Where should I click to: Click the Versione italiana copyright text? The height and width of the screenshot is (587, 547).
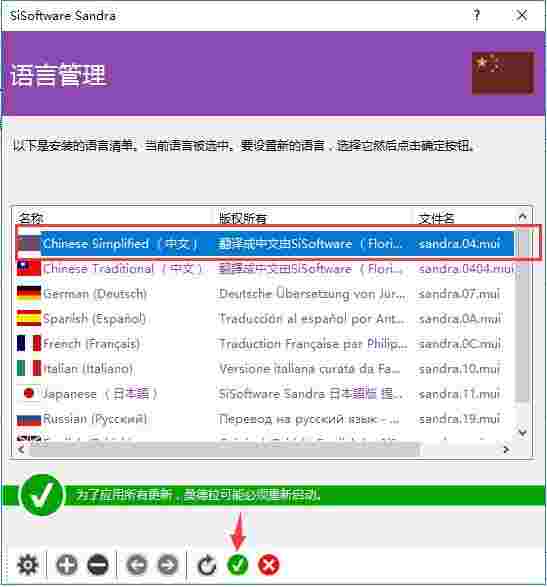pos(309,369)
